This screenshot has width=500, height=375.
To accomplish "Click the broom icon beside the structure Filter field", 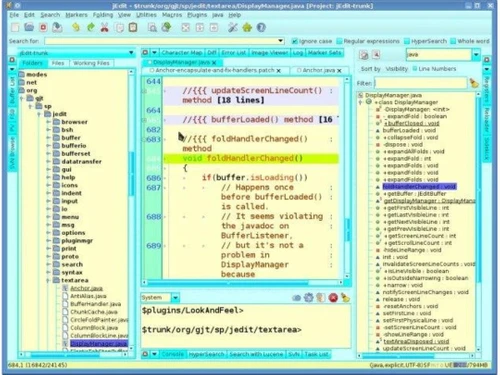I will click(474, 83).
